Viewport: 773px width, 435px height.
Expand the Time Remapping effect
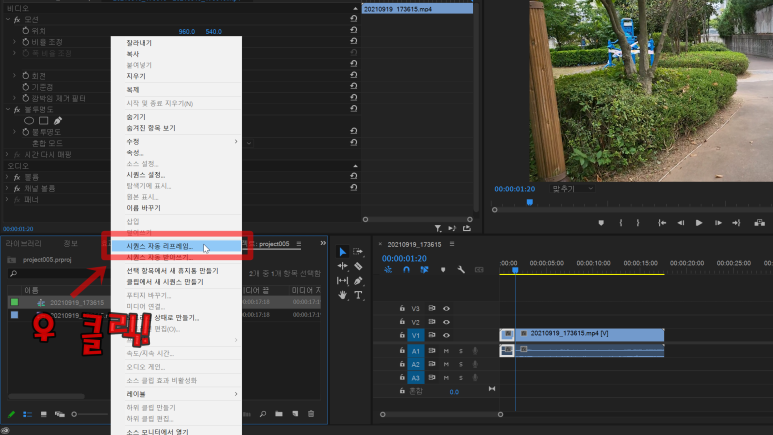point(7,154)
